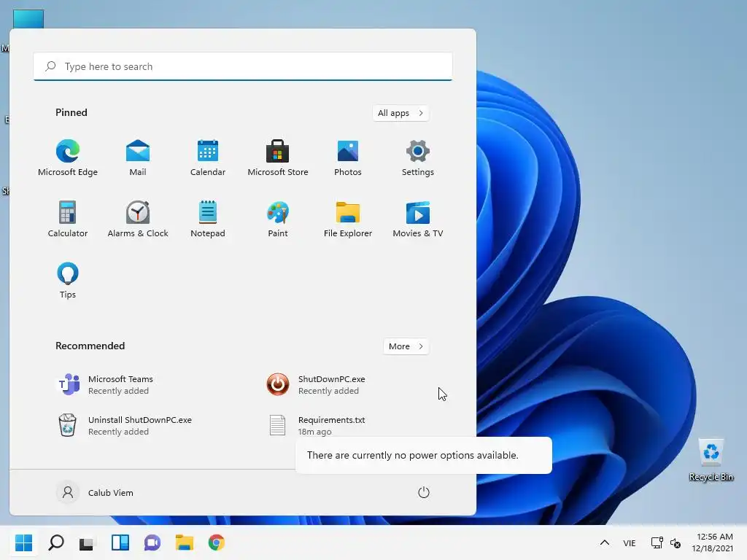Viewport: 747px width, 560px height.
Task: Open Task View on taskbar
Action: 88,542
